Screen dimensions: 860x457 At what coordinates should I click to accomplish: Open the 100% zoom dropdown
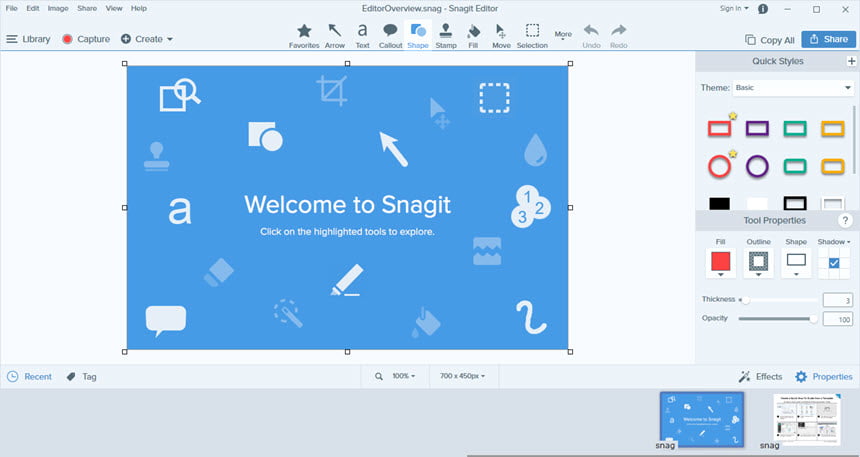click(404, 376)
